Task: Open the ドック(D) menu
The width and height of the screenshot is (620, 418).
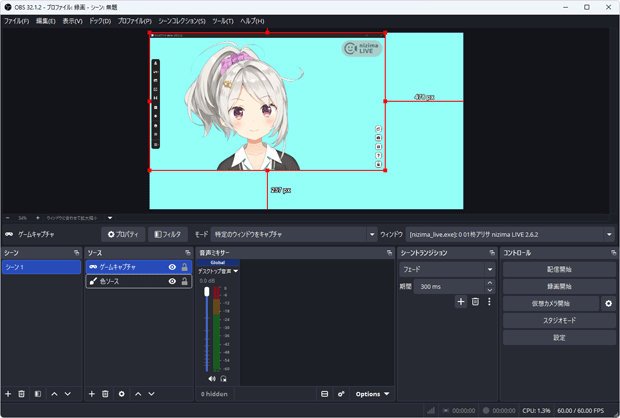Action: (x=100, y=21)
